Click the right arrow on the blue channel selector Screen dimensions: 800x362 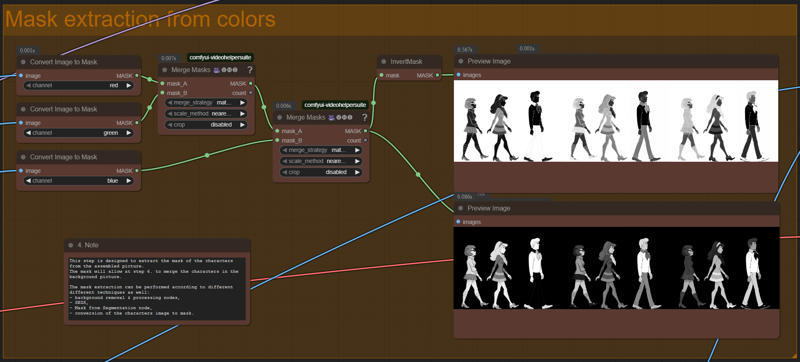[x=129, y=180]
